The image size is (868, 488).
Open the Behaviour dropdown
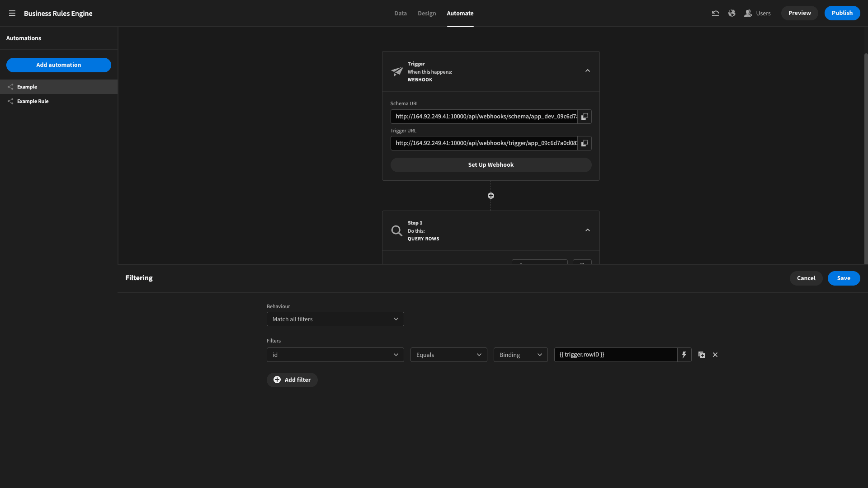point(335,319)
